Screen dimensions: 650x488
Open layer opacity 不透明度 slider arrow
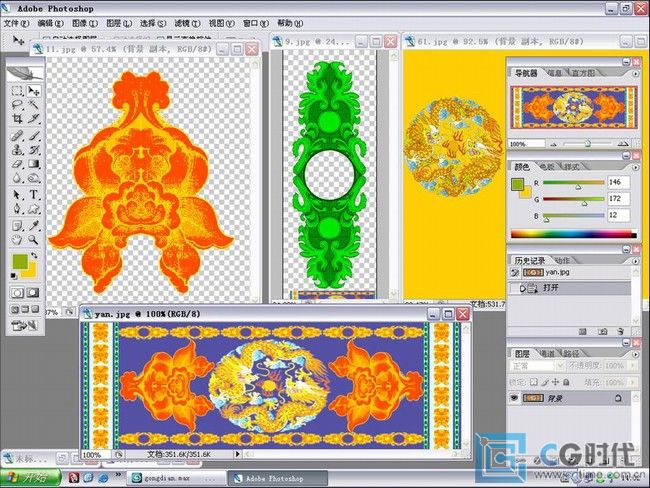point(633,366)
